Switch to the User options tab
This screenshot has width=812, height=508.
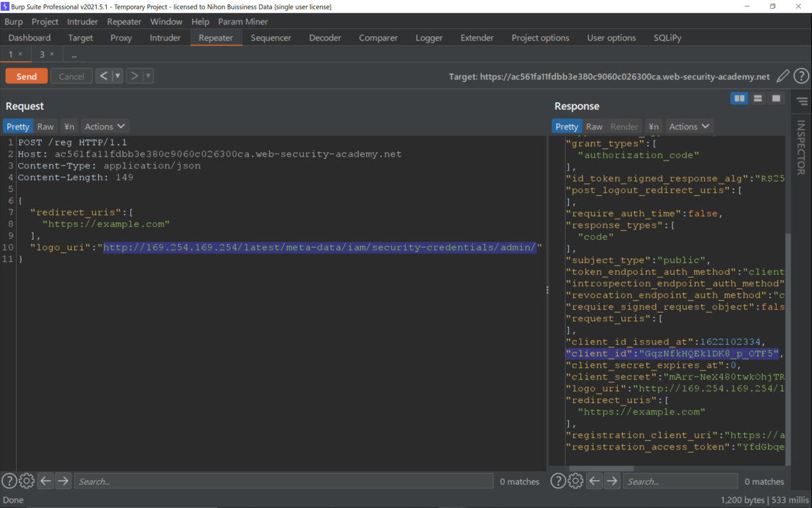[x=611, y=38]
